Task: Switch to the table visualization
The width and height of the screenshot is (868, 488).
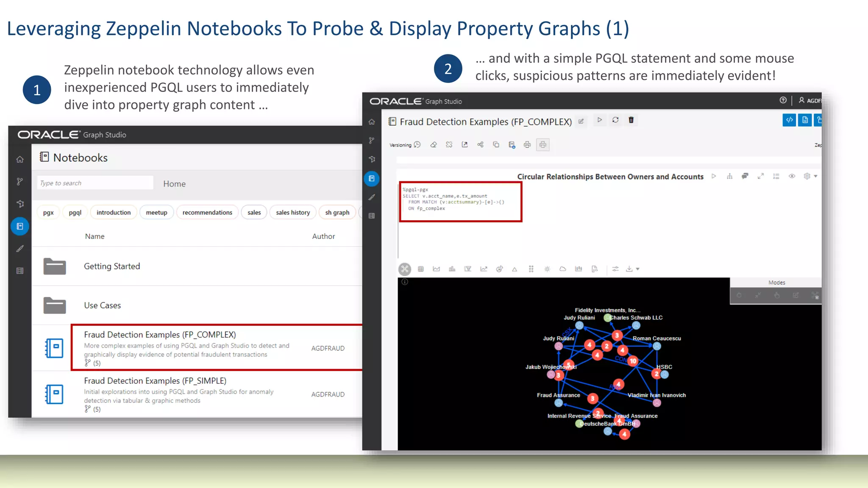Action: tap(420, 269)
